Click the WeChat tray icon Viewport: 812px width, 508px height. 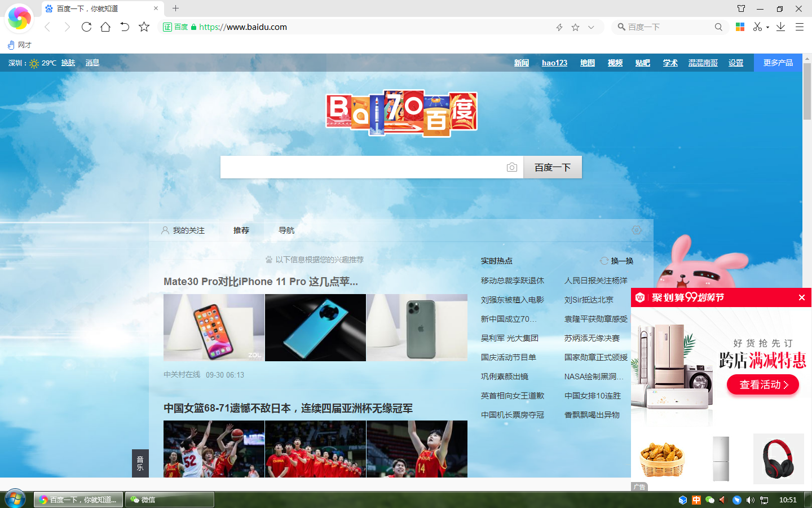click(x=710, y=500)
